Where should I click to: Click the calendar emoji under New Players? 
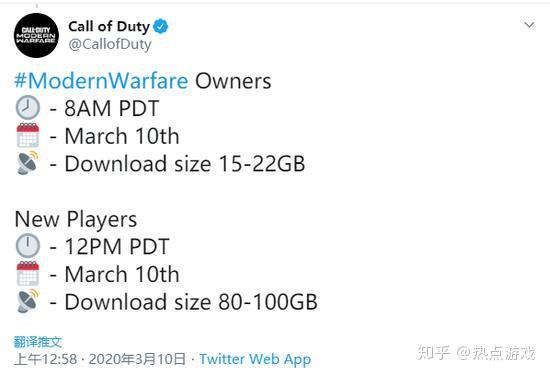pyautogui.click(x=28, y=274)
